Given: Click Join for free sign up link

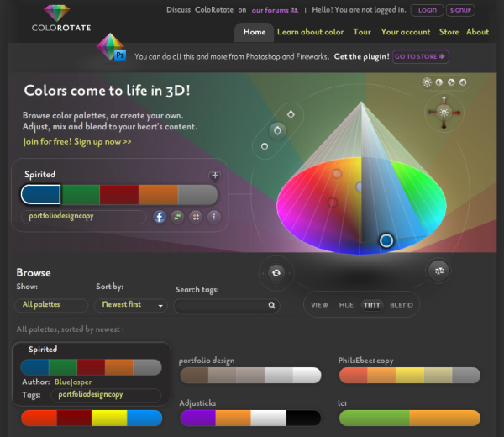Looking at the screenshot, I should [77, 142].
